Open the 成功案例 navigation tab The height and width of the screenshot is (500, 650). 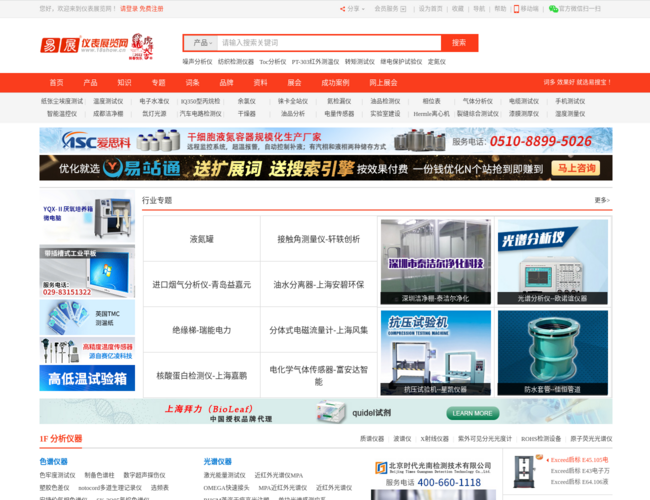pyautogui.click(x=335, y=83)
